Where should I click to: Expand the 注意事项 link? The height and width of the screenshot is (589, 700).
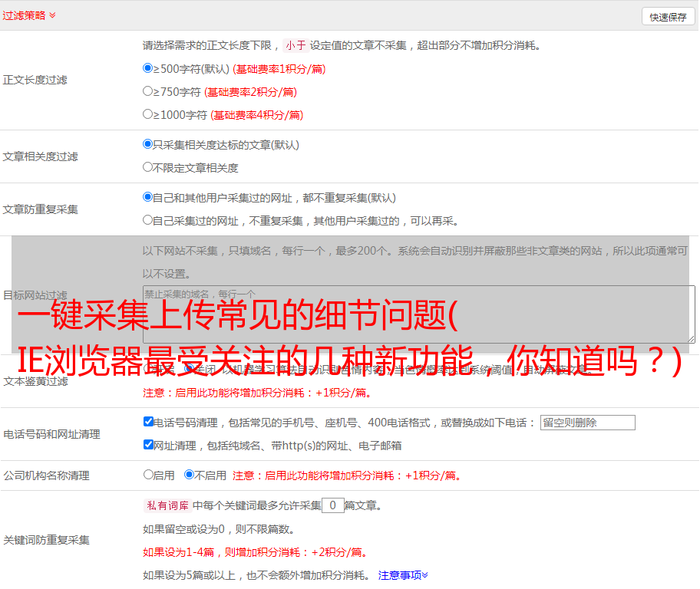click(x=403, y=575)
